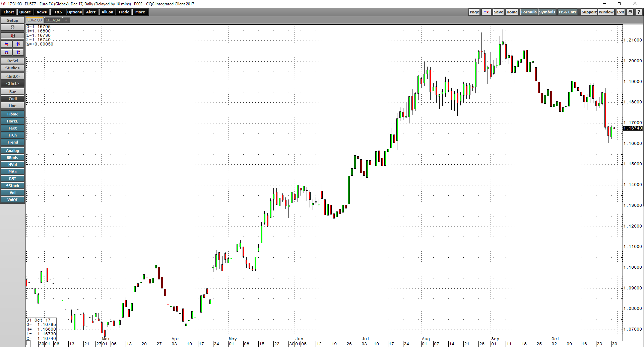
Task: Click the horizontal compress arrows icon
Action: tap(7, 53)
